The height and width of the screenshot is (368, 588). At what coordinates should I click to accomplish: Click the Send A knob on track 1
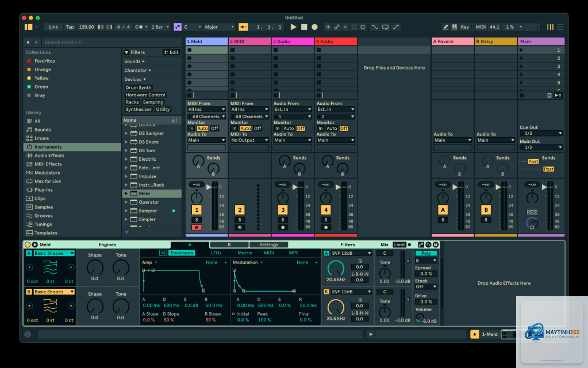coord(198,161)
